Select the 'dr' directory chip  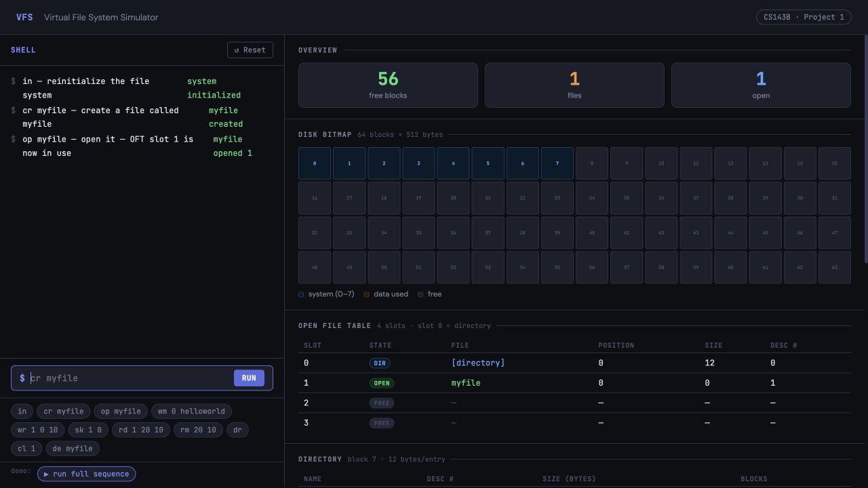[x=237, y=430]
